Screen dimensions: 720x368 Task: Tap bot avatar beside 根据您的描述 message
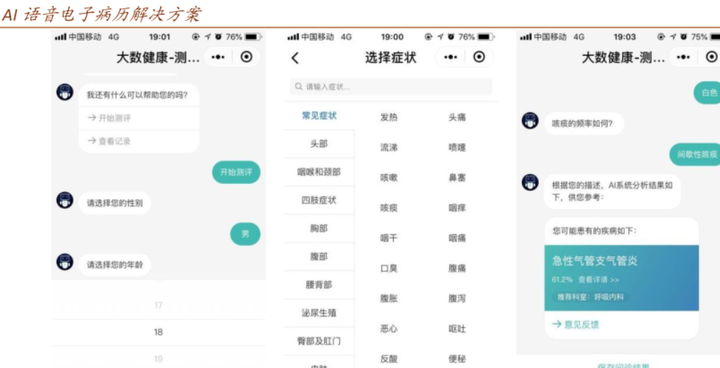pos(530,182)
